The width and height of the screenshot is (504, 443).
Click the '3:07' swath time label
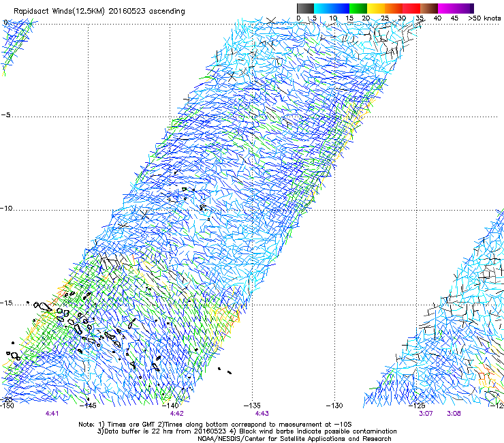(x=426, y=414)
